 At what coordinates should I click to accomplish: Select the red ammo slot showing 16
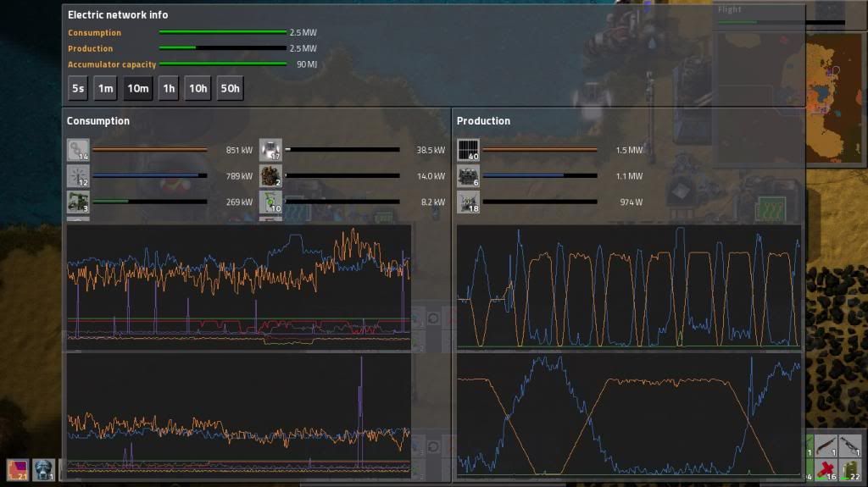(826, 469)
